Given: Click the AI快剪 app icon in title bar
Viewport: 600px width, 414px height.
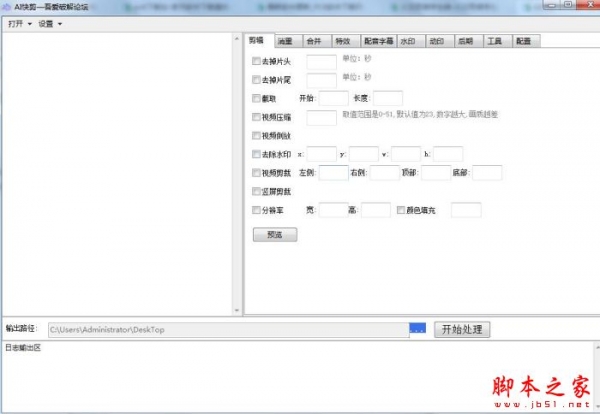Looking at the screenshot, I should tap(7, 7).
